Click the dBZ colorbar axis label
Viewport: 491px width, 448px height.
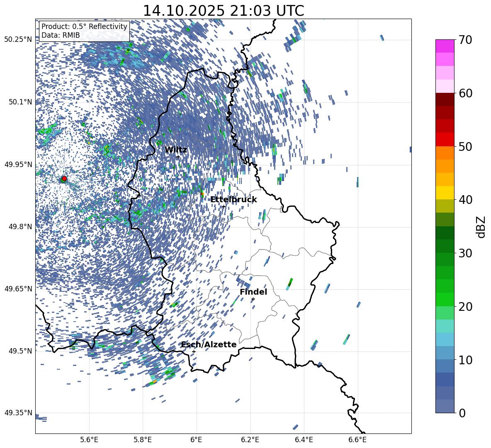click(x=481, y=226)
